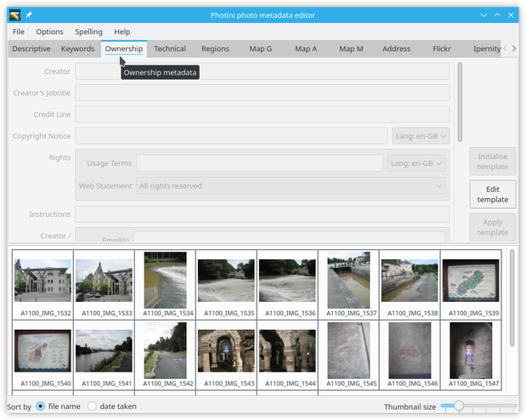Maximize the Photini window
Image resolution: width=526 pixels, height=420 pixels.
click(x=497, y=15)
